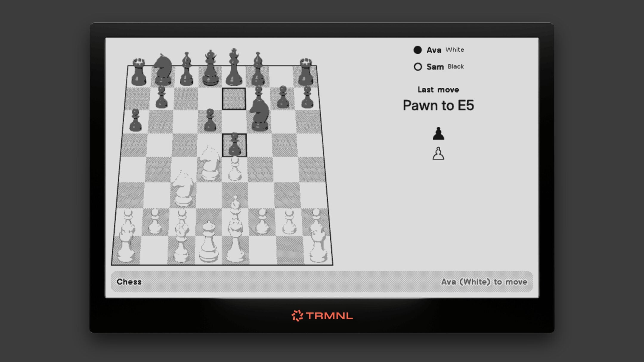Click the filled circle beside Ava

[x=418, y=50]
